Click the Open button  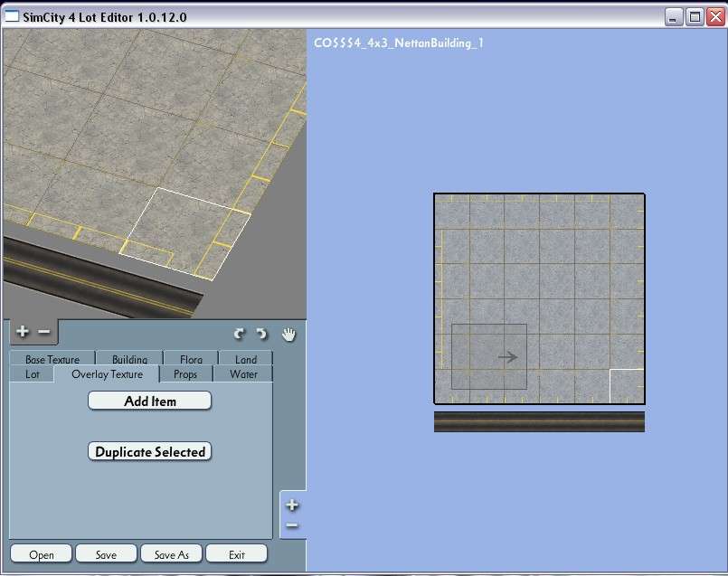coord(42,554)
